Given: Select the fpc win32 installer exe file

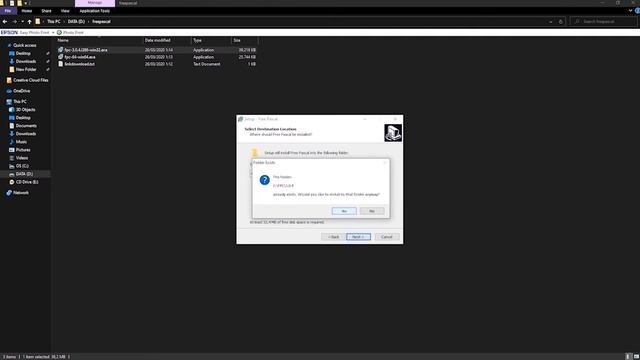Looking at the screenshot, I should tap(86, 50).
